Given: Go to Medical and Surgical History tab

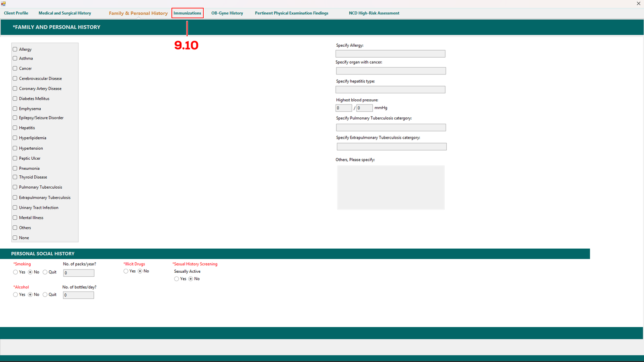Looking at the screenshot, I should pyautogui.click(x=65, y=13).
